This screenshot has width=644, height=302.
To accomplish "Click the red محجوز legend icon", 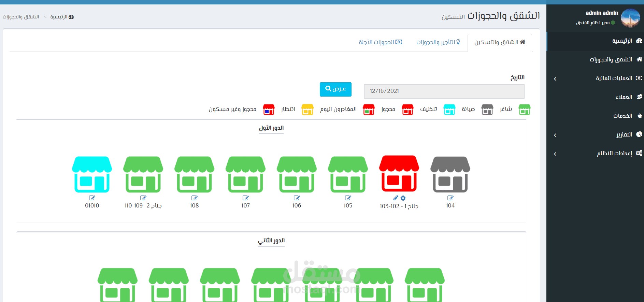I will point(407,110).
